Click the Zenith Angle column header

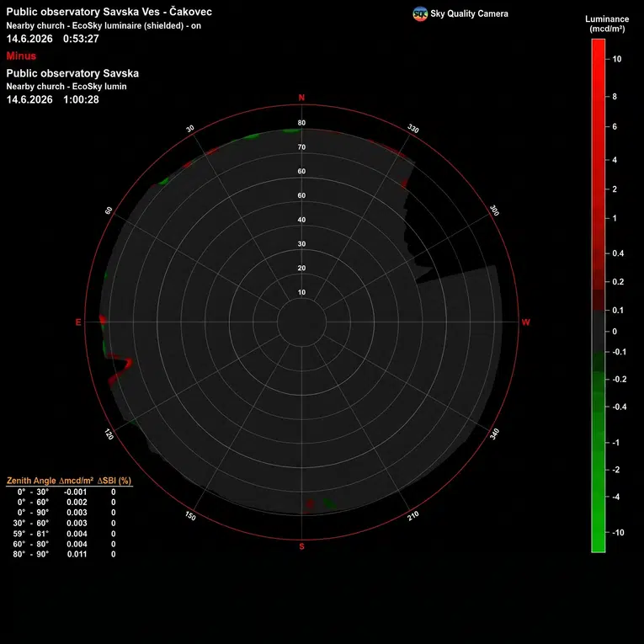pyautogui.click(x=31, y=481)
